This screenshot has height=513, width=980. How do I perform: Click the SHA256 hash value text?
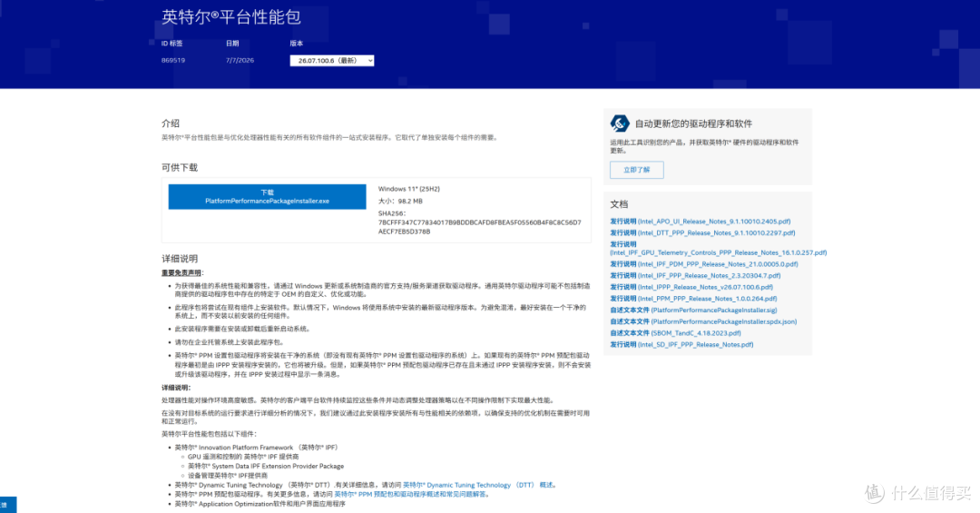tap(479, 227)
